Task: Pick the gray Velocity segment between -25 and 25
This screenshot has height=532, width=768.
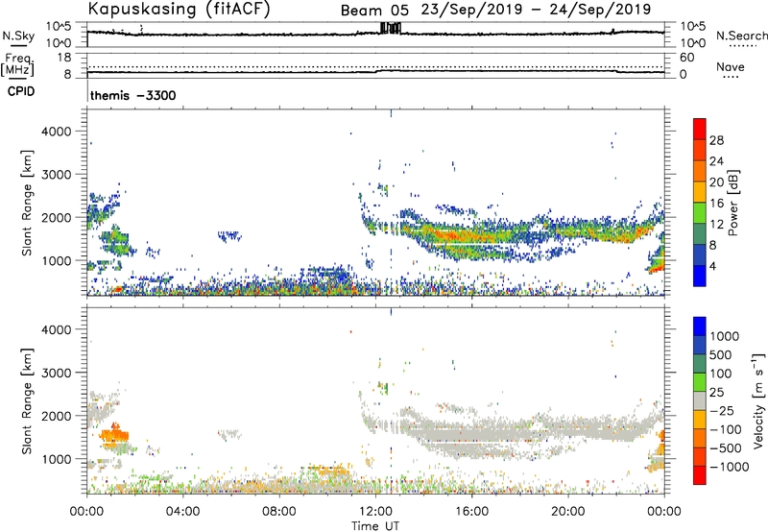Action: click(700, 400)
